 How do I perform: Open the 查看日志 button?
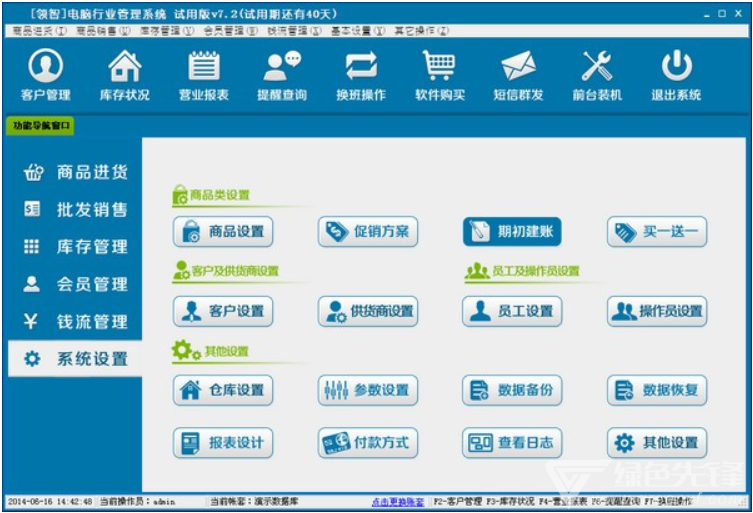coord(512,442)
